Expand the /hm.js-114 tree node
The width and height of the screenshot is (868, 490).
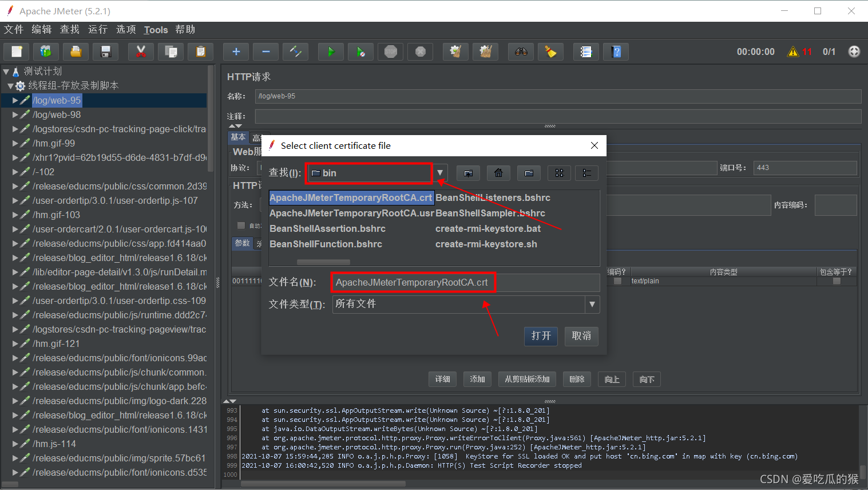pos(15,444)
